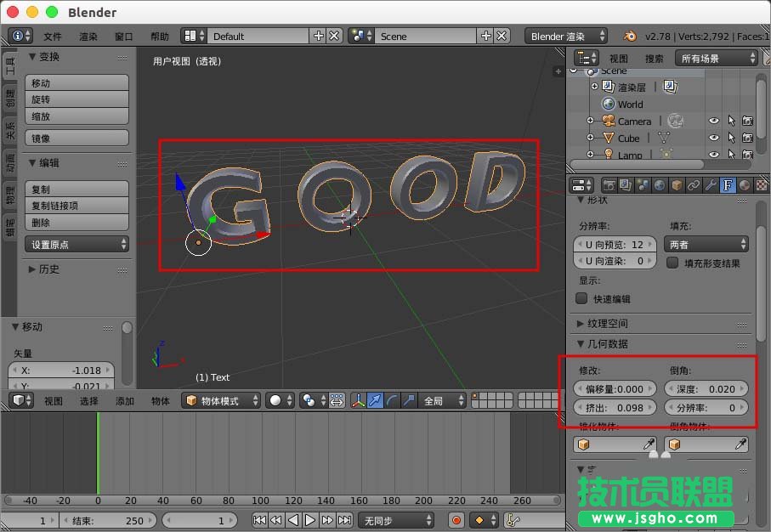Open the Material properties sphere icon

click(x=745, y=185)
